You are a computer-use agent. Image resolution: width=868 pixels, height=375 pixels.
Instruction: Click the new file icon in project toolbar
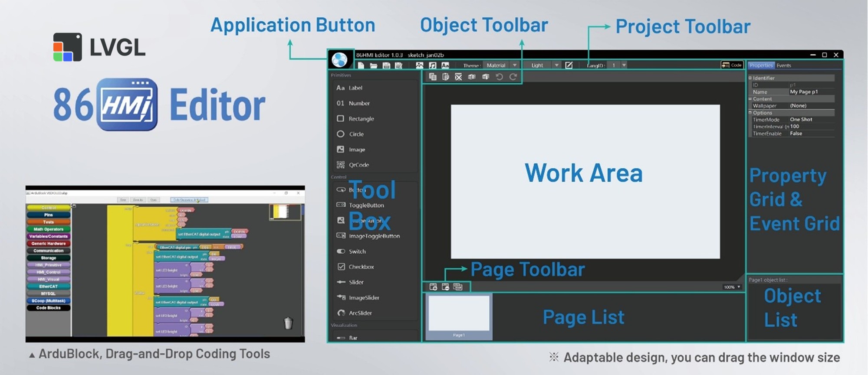click(361, 65)
